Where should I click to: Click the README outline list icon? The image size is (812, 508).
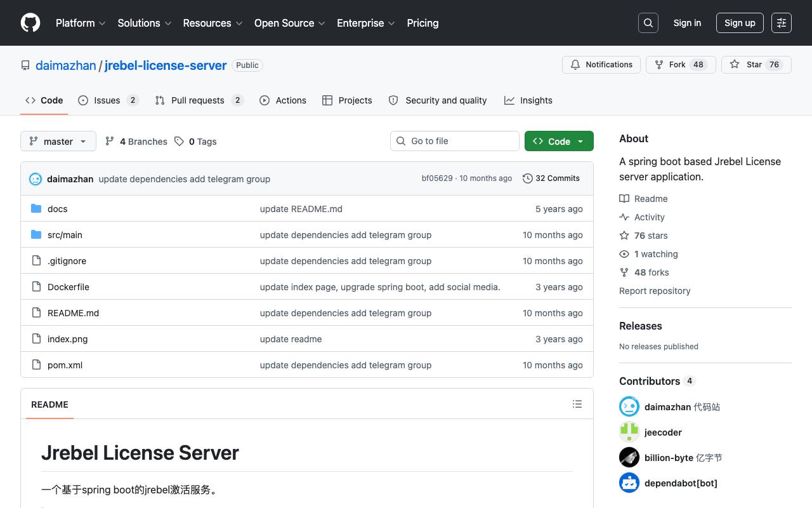(577, 404)
